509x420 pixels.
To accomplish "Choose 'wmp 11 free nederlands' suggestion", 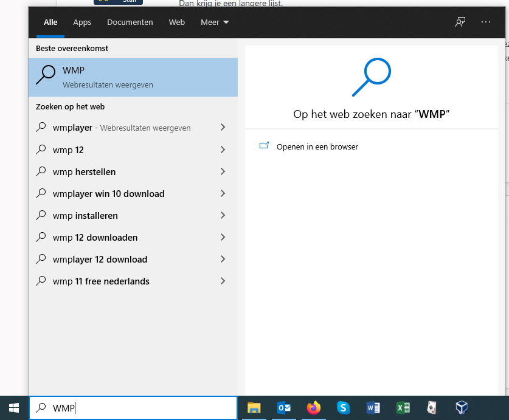I will click(101, 281).
